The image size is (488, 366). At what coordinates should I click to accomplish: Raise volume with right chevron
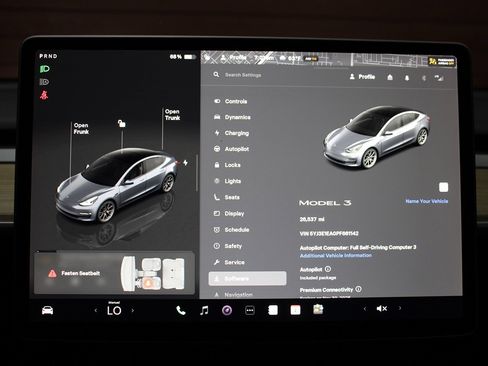click(x=400, y=308)
